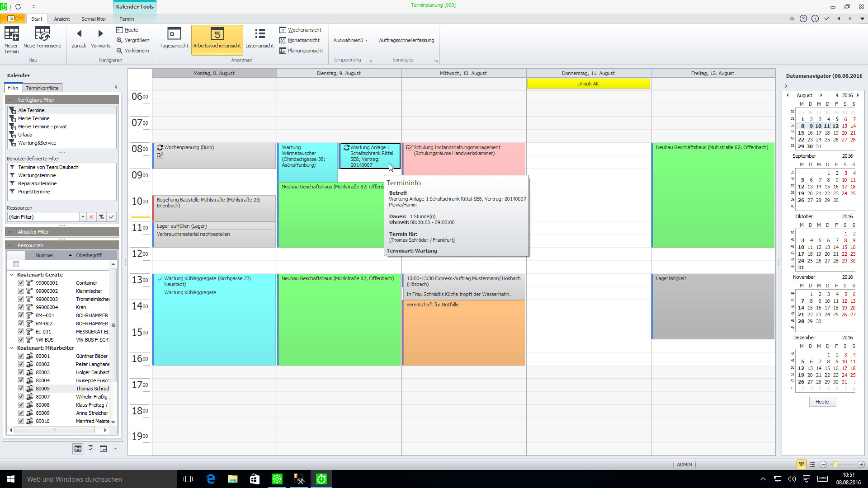Go back with Zurück arrow
The image size is (868, 488).
point(79,38)
